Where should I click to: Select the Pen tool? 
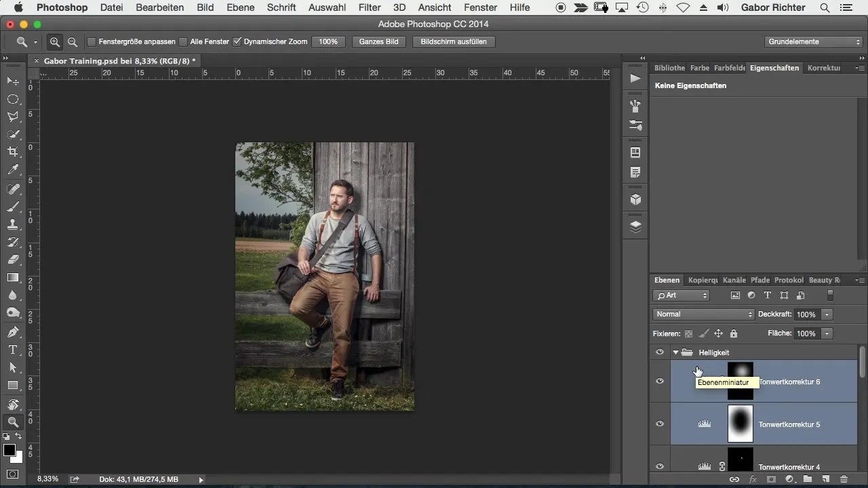pyautogui.click(x=13, y=332)
